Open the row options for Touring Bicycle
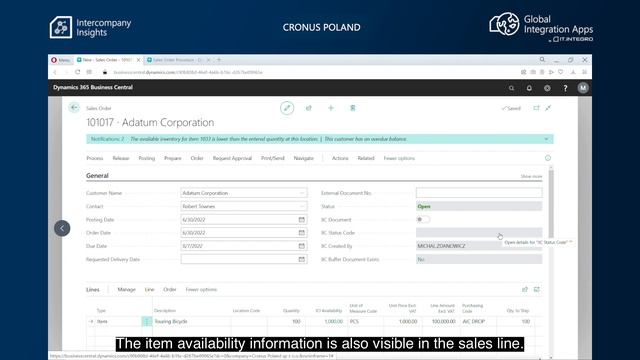This screenshot has height=360, width=640. [147, 321]
